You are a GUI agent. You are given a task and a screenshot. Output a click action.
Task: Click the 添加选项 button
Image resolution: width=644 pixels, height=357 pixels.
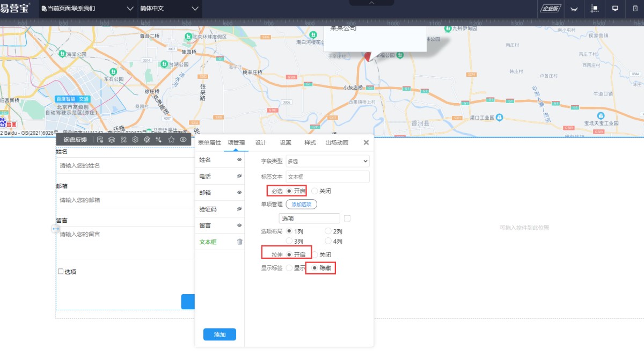tap(301, 204)
